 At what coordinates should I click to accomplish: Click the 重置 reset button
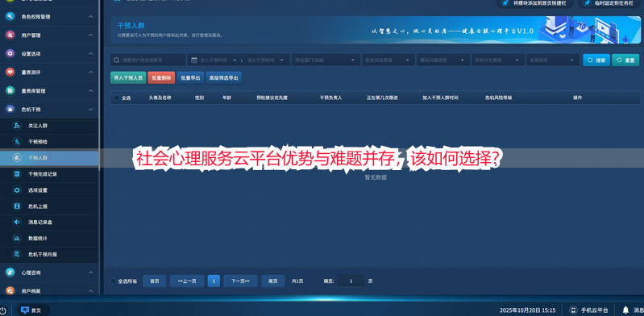click(x=625, y=60)
